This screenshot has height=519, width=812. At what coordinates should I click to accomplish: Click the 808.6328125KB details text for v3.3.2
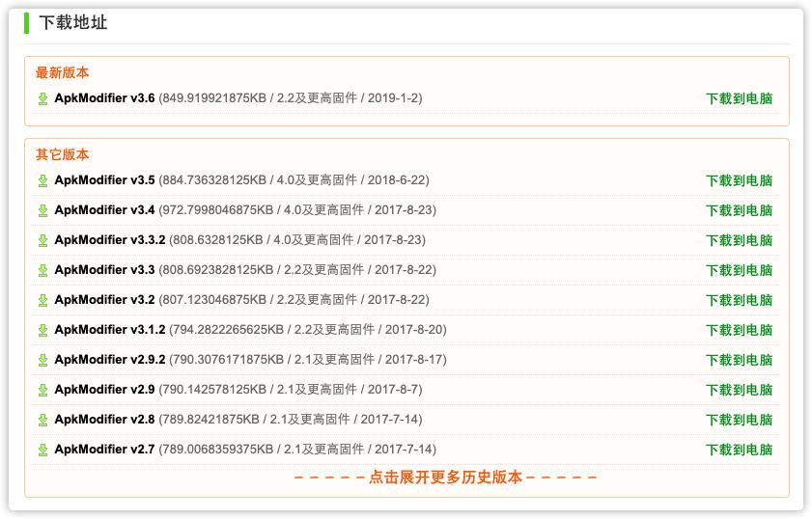[x=297, y=240]
